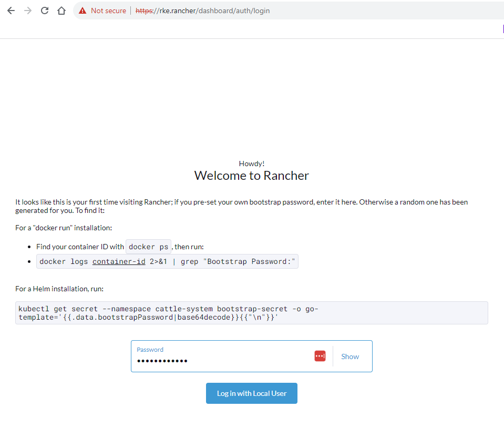Go back with the browser back arrow
Screen dimensions: 504x428
pos(11,11)
